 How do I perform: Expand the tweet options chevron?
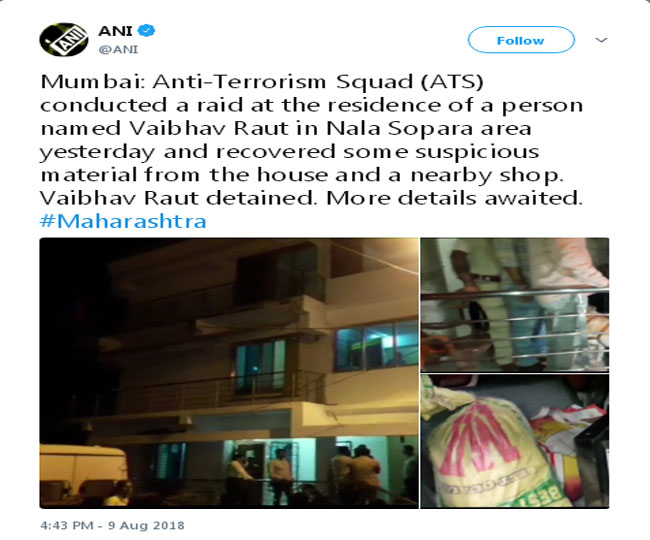pyautogui.click(x=601, y=40)
